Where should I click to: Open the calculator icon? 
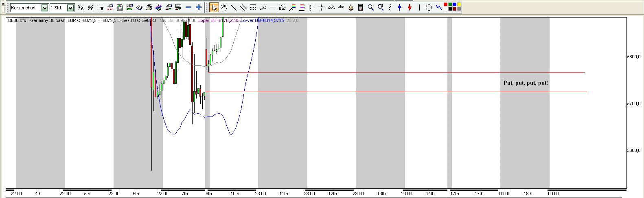tap(361, 7)
